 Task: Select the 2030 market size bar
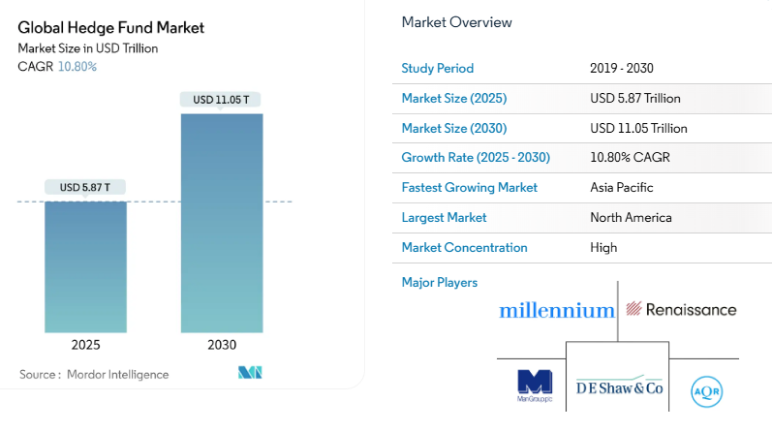point(222,222)
